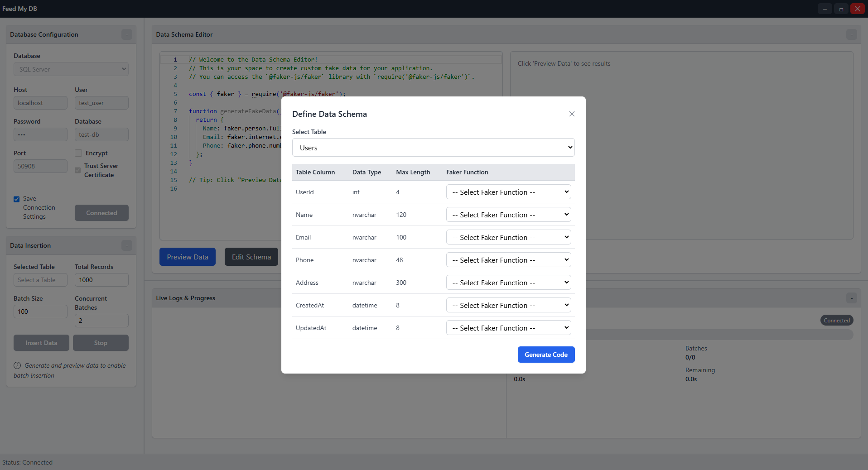The image size is (868, 470).
Task: Open Faker Function dropdown for UserId
Action: tap(508, 192)
